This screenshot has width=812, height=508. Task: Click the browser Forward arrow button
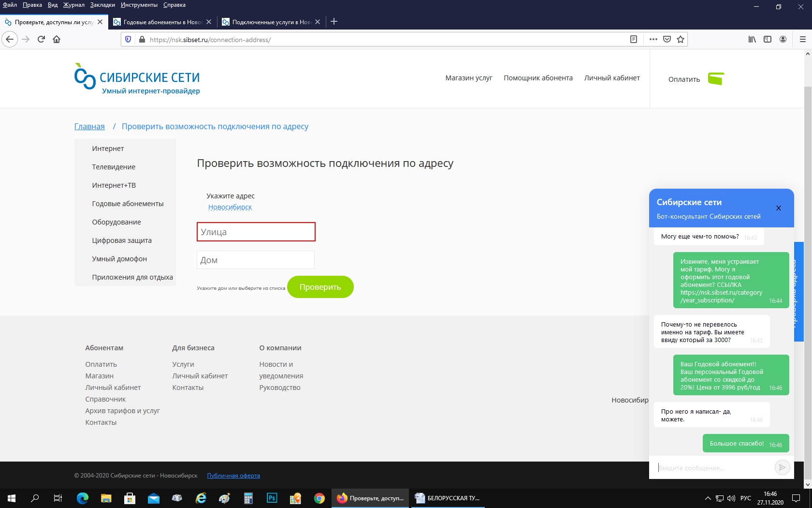pyautogui.click(x=26, y=39)
